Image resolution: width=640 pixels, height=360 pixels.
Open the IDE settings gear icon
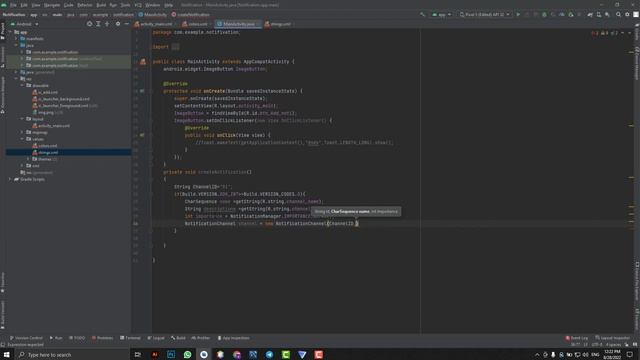[x=627, y=15]
